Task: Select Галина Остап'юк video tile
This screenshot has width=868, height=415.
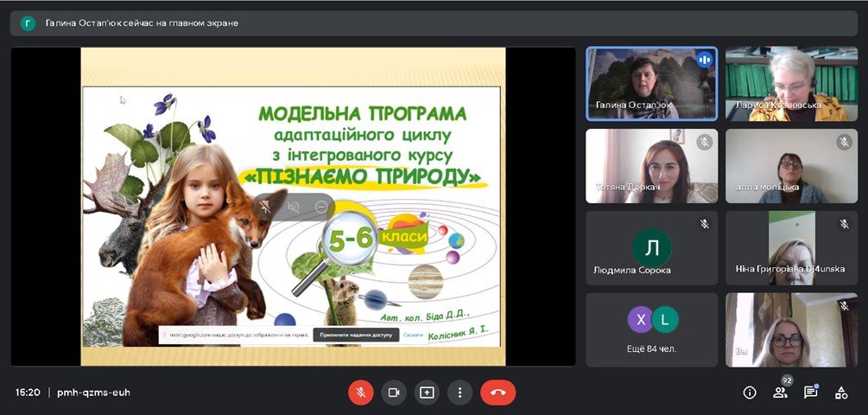Action: coord(651,84)
